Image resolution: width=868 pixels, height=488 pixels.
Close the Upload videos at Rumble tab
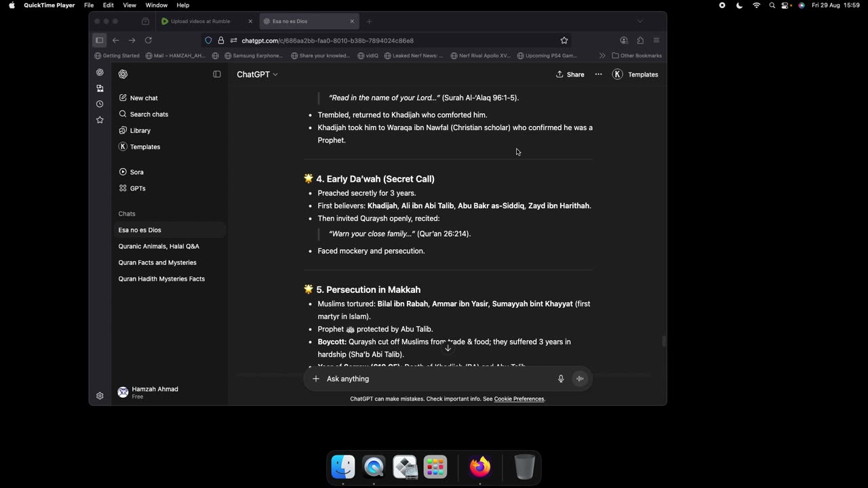click(250, 21)
